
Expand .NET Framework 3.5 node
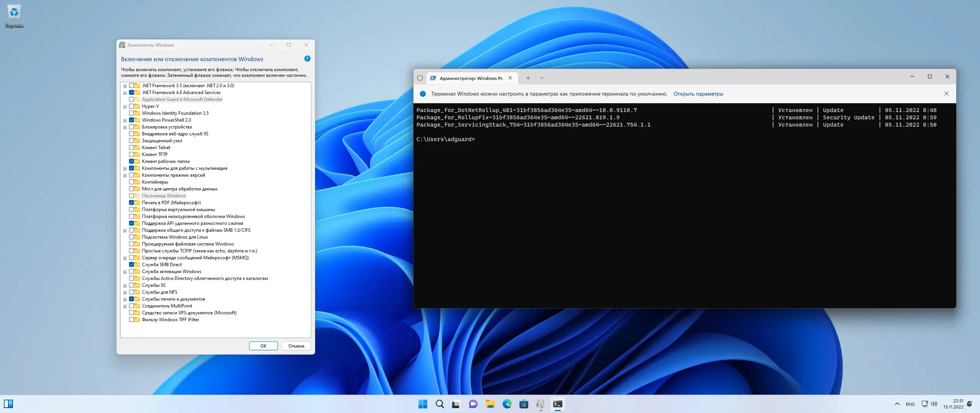point(125,86)
